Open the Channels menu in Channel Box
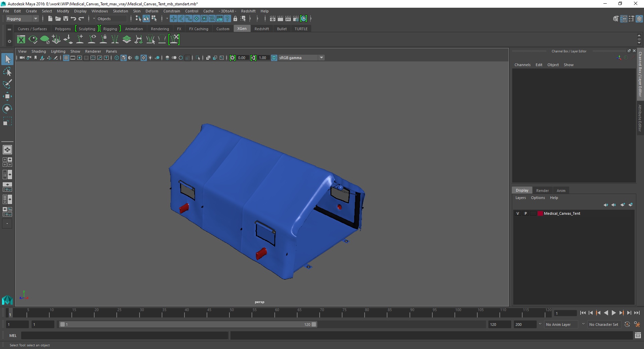644x349 pixels. coord(523,65)
